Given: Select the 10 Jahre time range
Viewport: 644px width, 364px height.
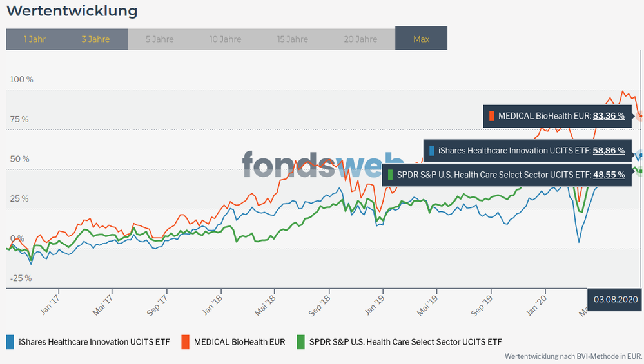Looking at the screenshot, I should coord(225,39).
